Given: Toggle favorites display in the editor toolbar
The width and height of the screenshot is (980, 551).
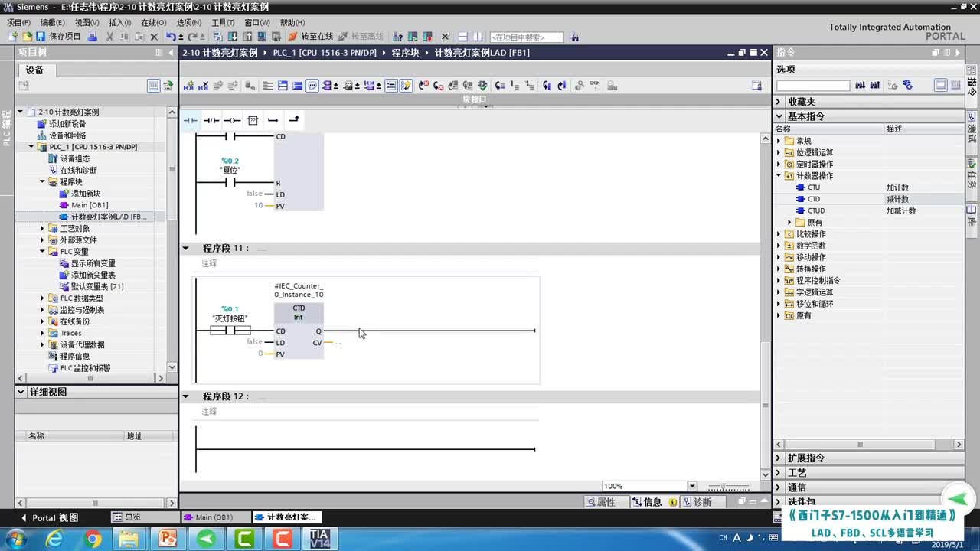Looking at the screenshot, I should [406, 86].
